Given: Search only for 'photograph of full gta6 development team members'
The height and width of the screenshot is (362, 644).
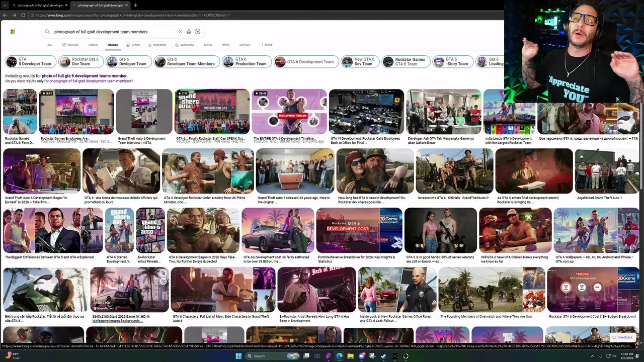Looking at the screenshot, I should click(x=91, y=81).
